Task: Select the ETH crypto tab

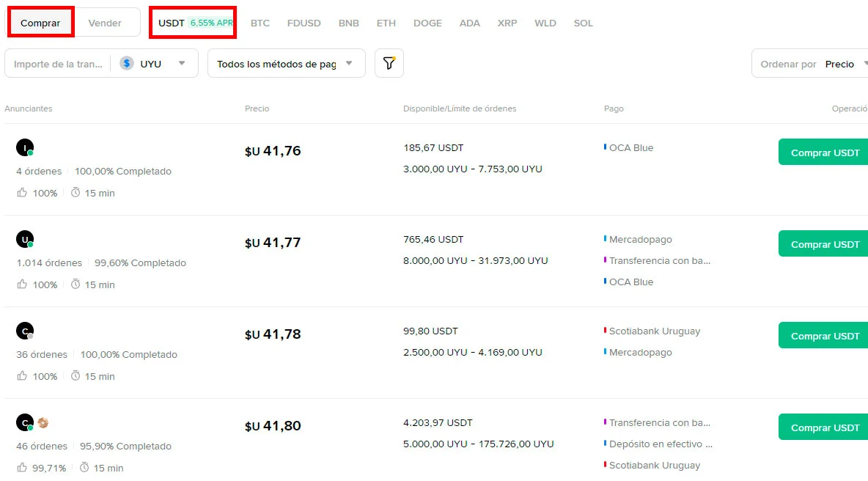Action: tap(386, 23)
